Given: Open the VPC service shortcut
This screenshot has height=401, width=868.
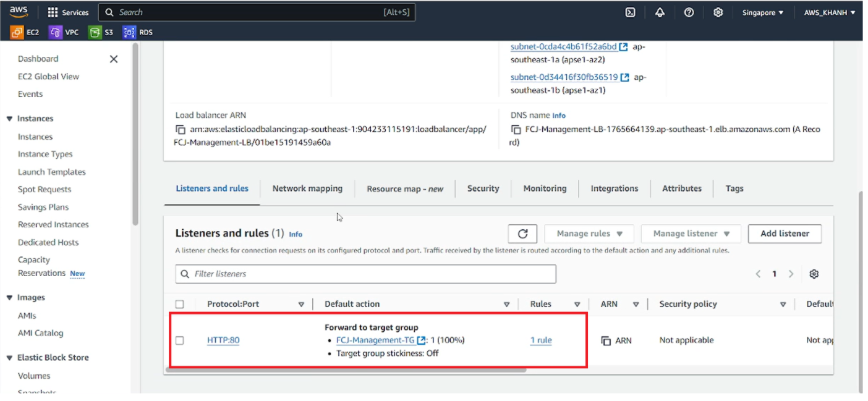Looking at the screenshot, I should pos(64,32).
